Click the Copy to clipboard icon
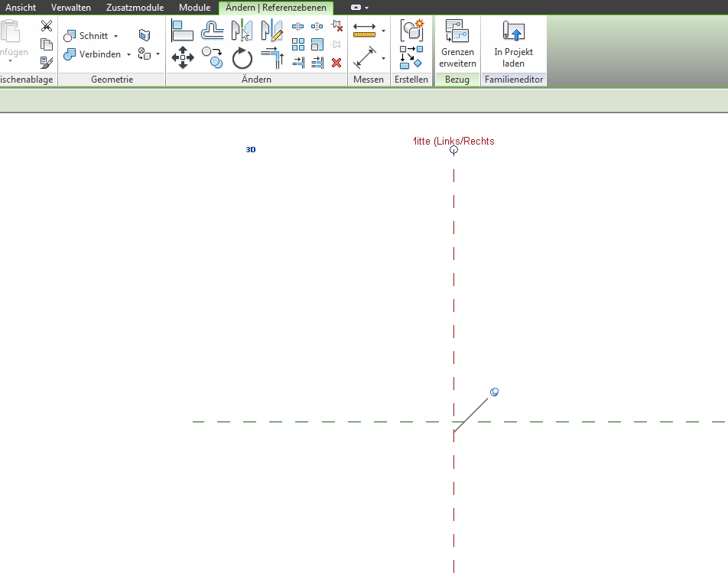 [47, 44]
